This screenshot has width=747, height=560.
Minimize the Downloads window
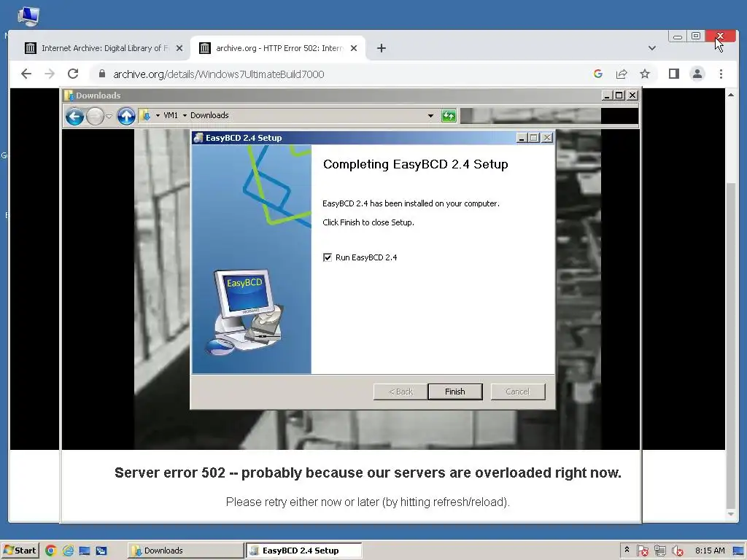coord(606,96)
